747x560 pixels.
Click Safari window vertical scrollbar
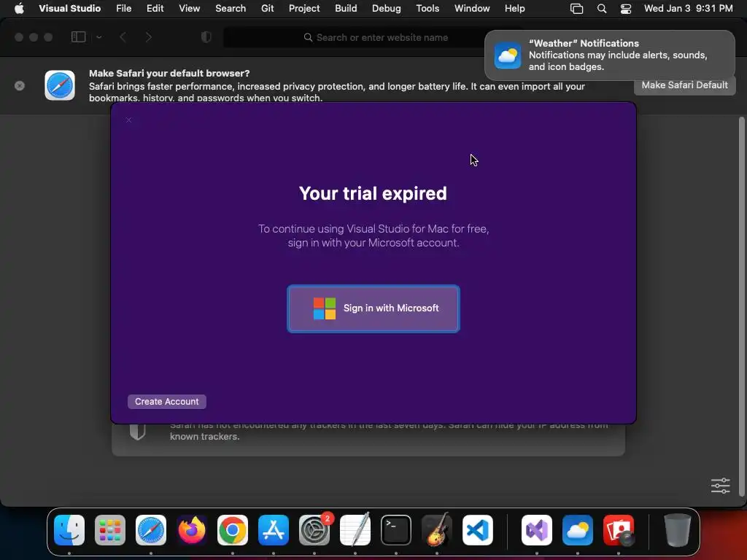(x=741, y=306)
